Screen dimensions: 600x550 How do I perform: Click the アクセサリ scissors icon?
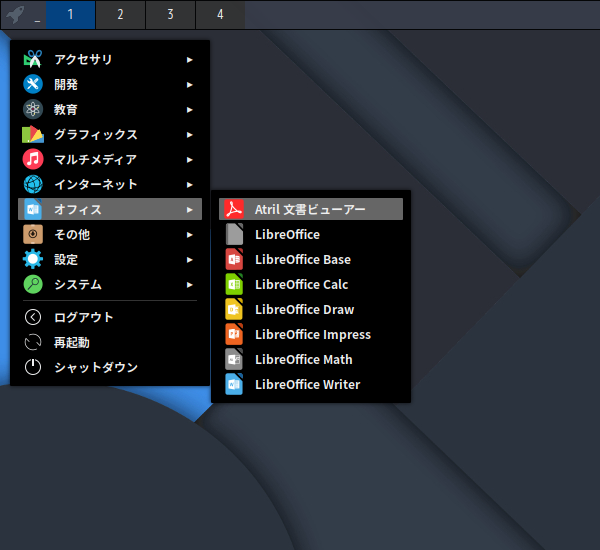tap(33, 59)
